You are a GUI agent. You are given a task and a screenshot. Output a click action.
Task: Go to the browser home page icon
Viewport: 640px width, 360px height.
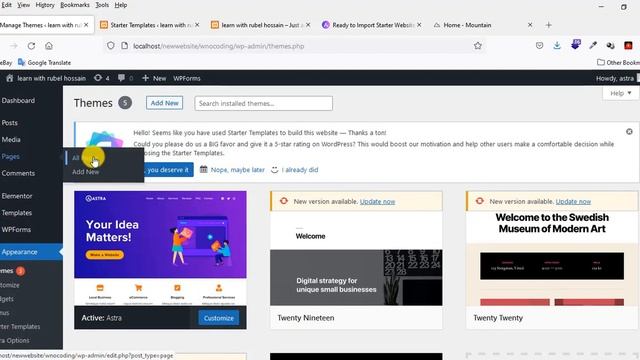pos(49,46)
